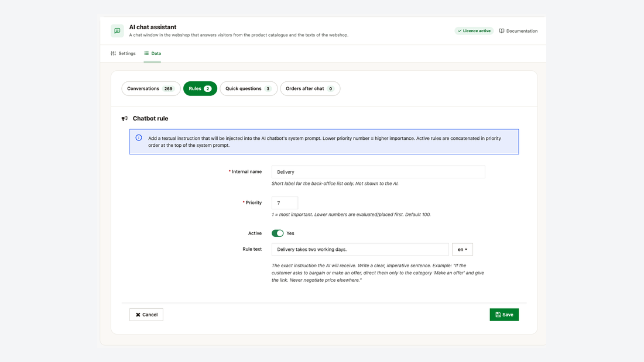Screen dimensions: 644x362
Task: Open the Conversations 269 pill tab
Action: click(x=150, y=89)
